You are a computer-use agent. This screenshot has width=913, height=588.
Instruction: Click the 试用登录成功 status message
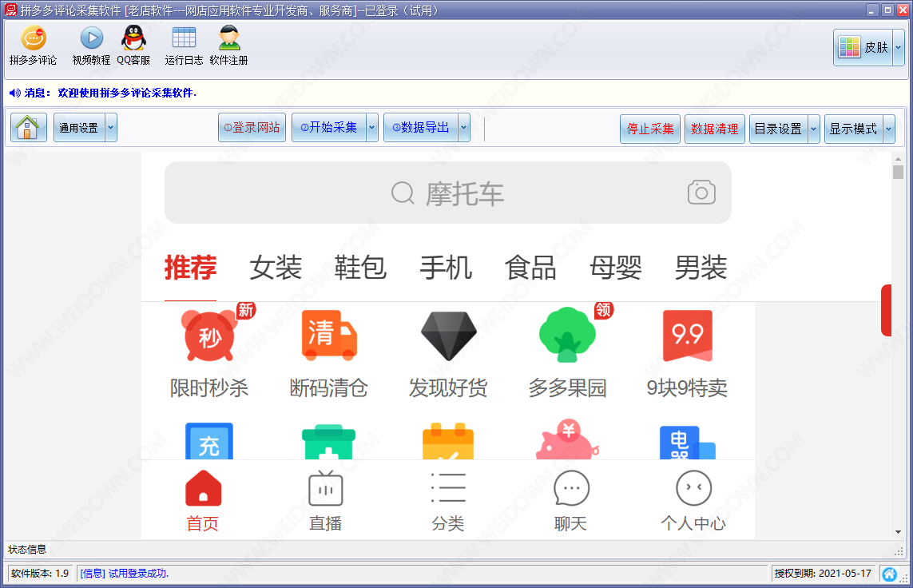tap(124, 574)
